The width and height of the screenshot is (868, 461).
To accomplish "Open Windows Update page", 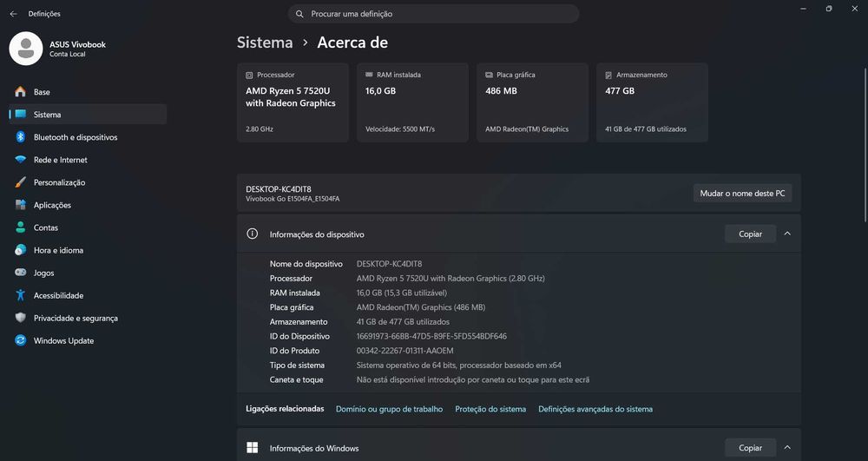I will tap(88, 341).
